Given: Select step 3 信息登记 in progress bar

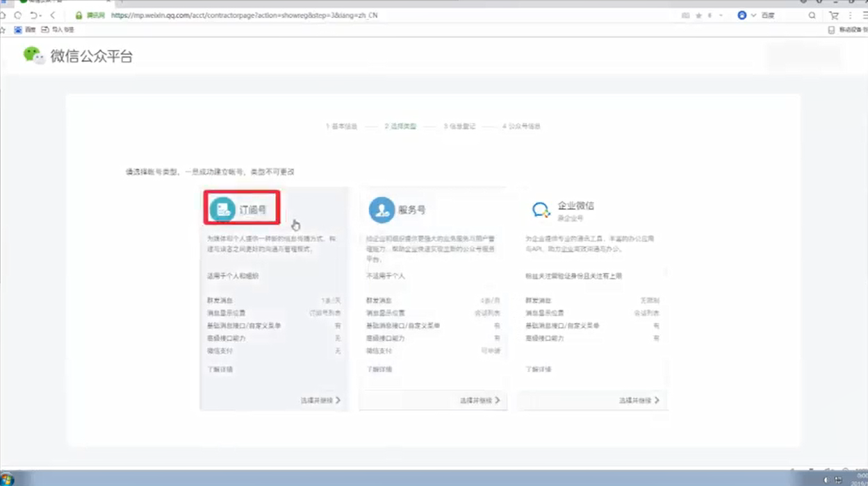Looking at the screenshot, I should pyautogui.click(x=459, y=126).
